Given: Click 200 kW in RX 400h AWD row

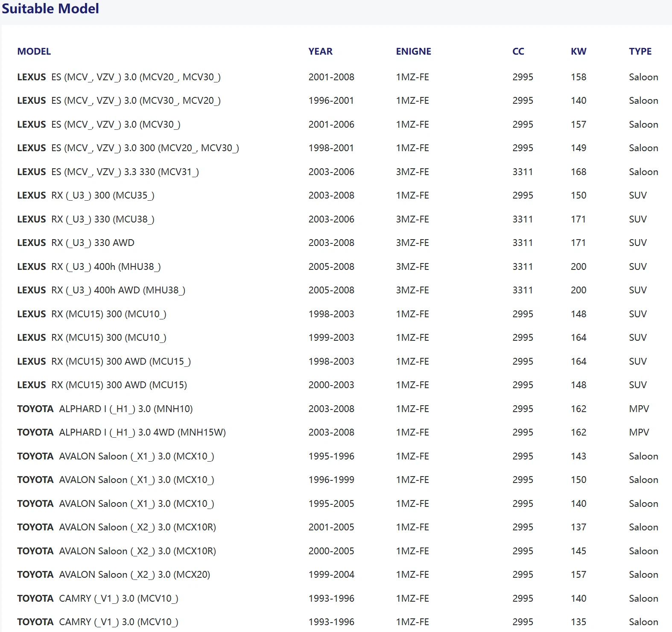Looking at the screenshot, I should 579,290.
